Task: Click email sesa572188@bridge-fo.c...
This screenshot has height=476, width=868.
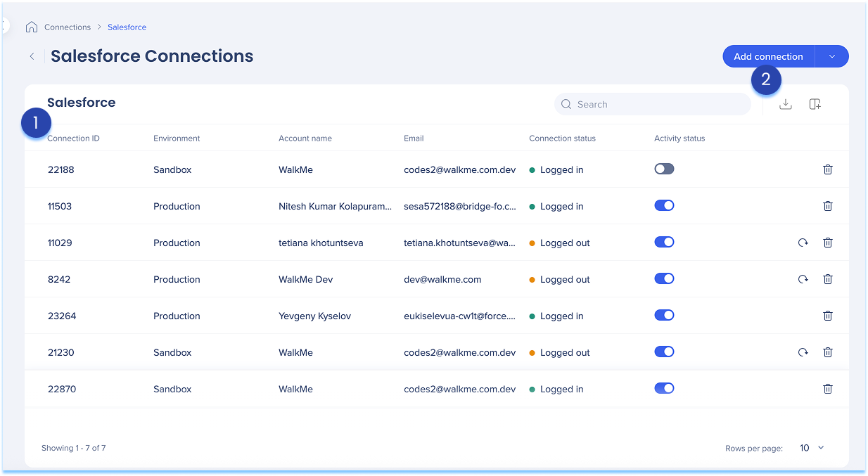Action: [x=460, y=206]
